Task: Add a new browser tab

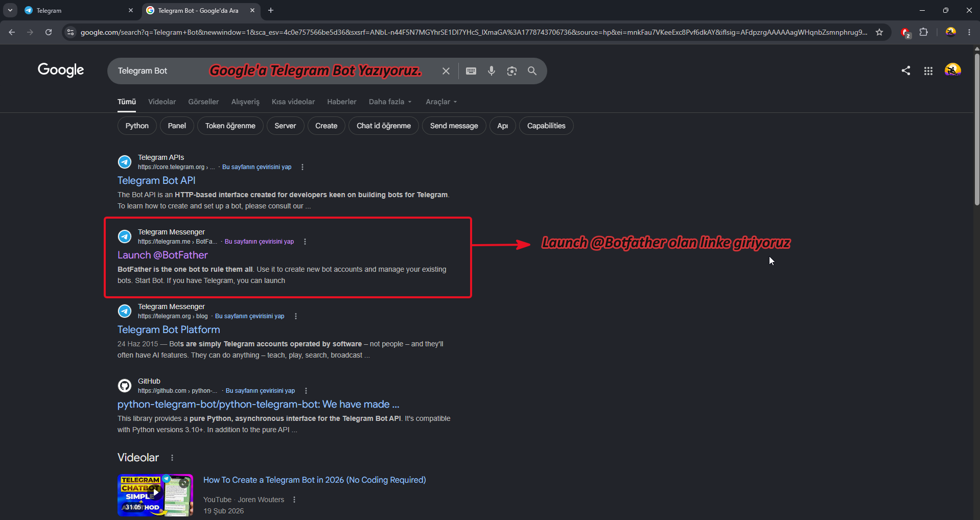Action: [x=271, y=10]
